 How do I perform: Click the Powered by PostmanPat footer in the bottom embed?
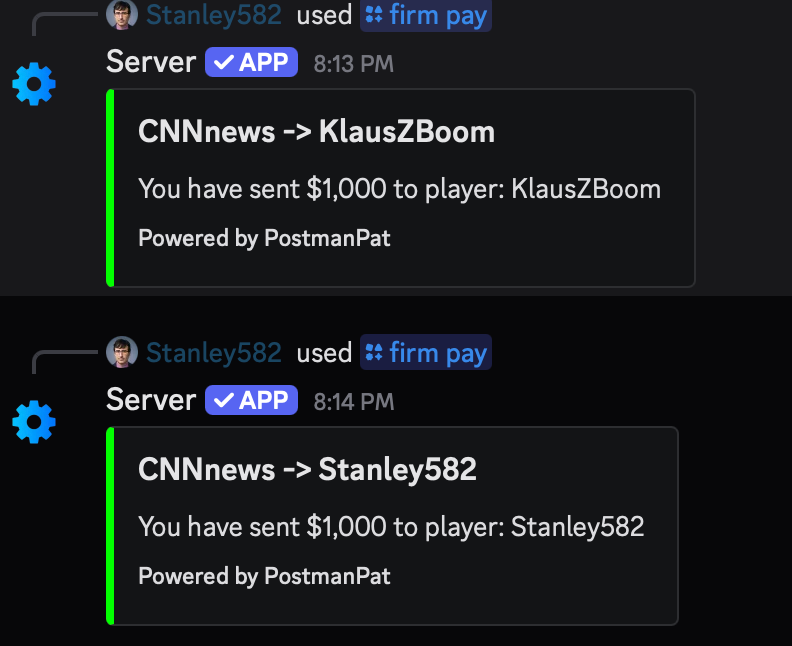264,576
